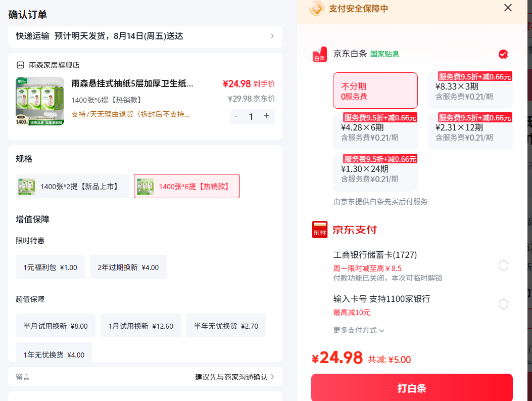The width and height of the screenshot is (532, 401).
Task: Click the payment security shield icon
Action: coord(317,9)
